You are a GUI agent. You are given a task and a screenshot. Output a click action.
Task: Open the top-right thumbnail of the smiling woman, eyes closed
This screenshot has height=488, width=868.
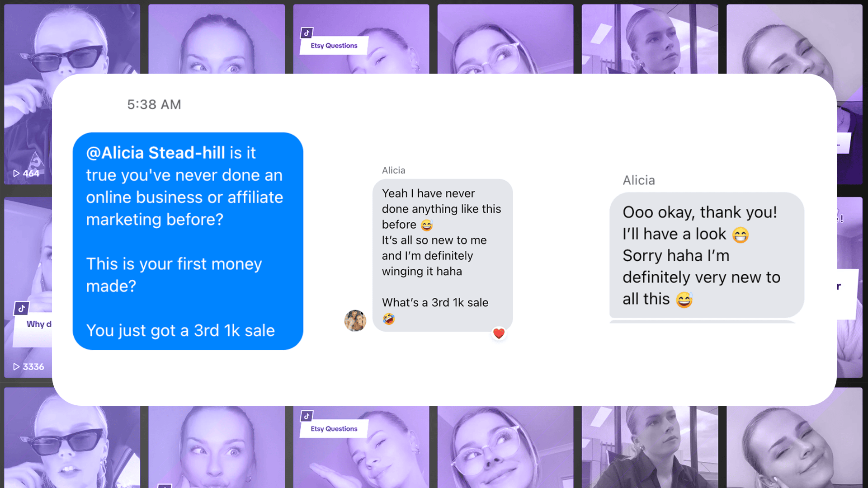794,39
